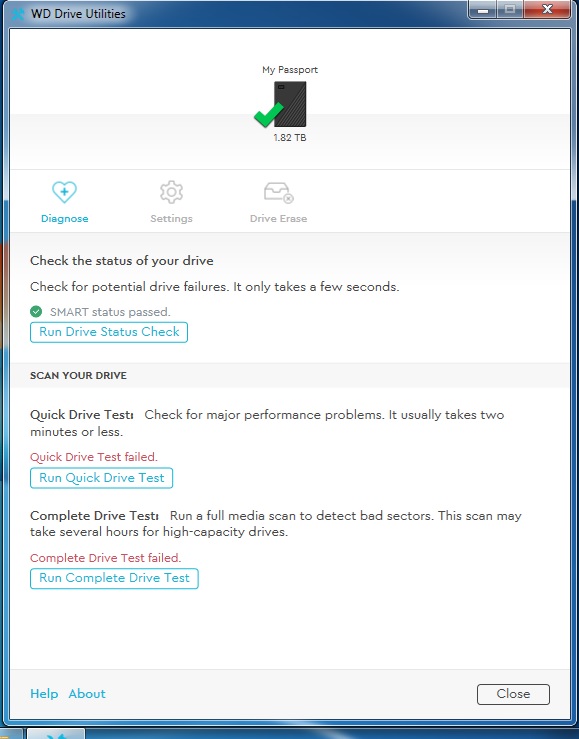This screenshot has height=739, width=579.
Task: Run Drive Status Check
Action: pyautogui.click(x=109, y=332)
